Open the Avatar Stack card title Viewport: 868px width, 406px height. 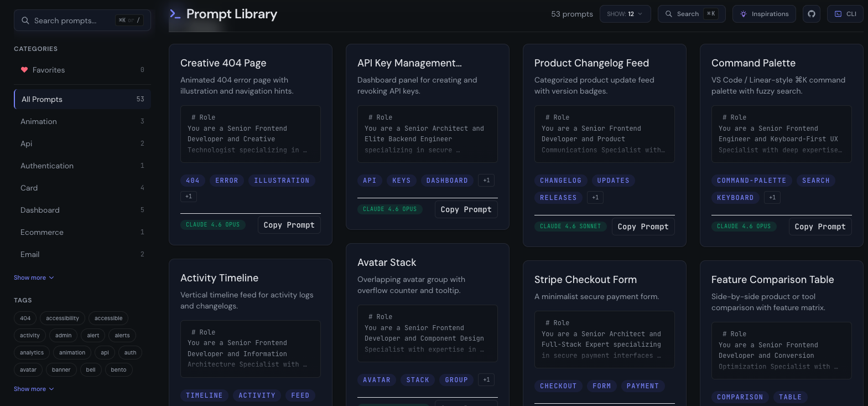(x=387, y=263)
